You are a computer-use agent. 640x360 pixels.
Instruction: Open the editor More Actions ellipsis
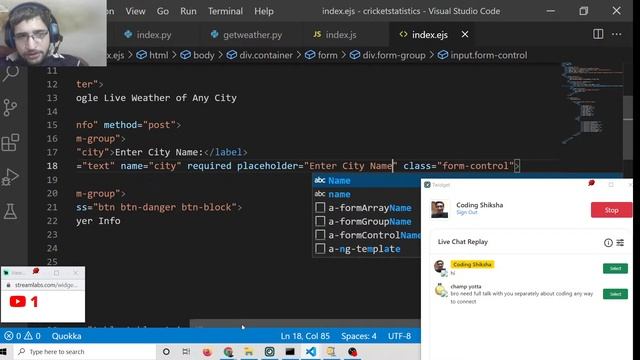616,34
